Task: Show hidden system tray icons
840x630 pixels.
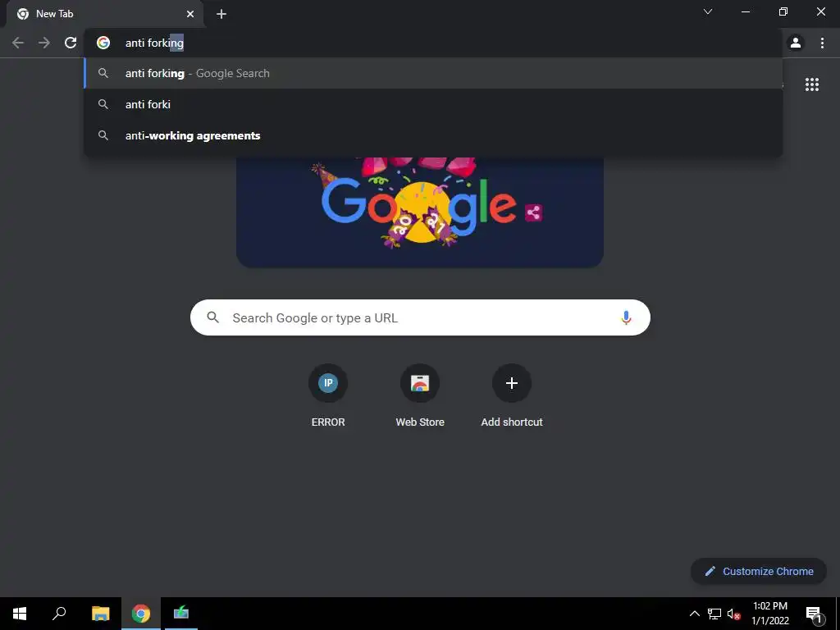Action: click(x=694, y=614)
